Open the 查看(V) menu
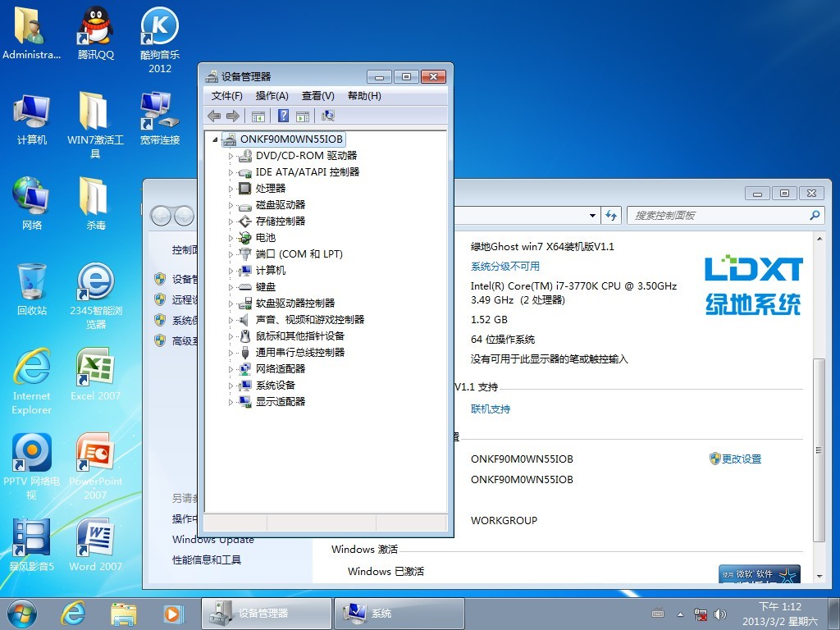Screen dimensions: 840x630 click(317, 96)
